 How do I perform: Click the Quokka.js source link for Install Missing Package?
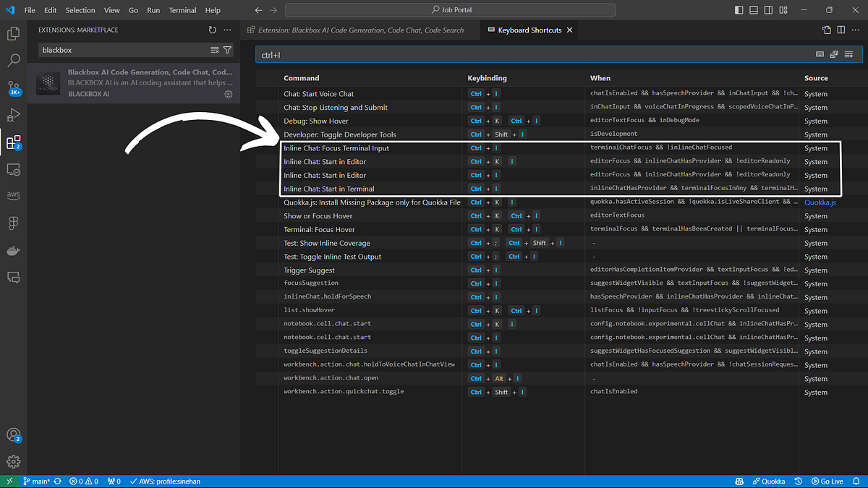820,202
